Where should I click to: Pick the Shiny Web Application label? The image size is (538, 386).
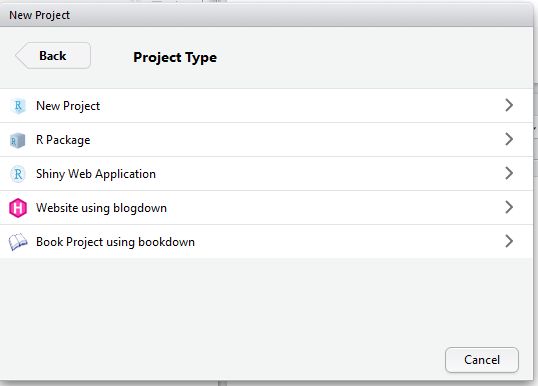pos(96,174)
